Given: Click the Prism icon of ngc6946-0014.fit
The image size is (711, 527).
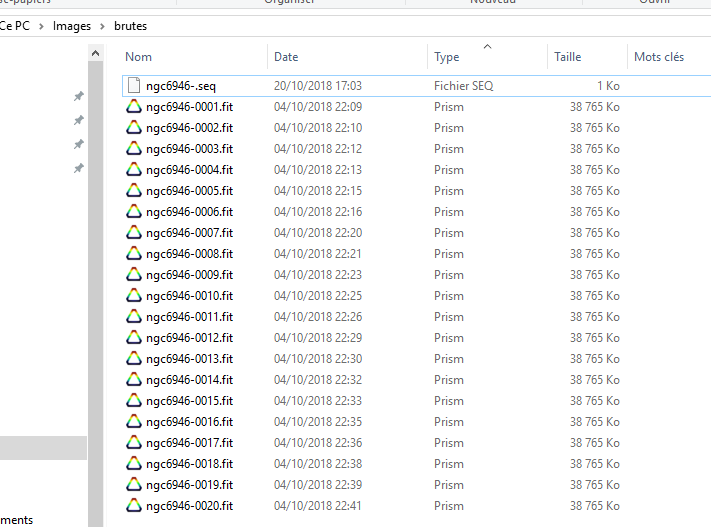Looking at the screenshot, I should (x=134, y=380).
